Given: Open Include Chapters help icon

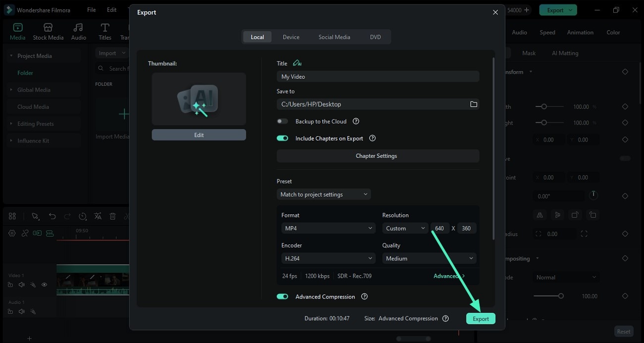Looking at the screenshot, I should (373, 139).
